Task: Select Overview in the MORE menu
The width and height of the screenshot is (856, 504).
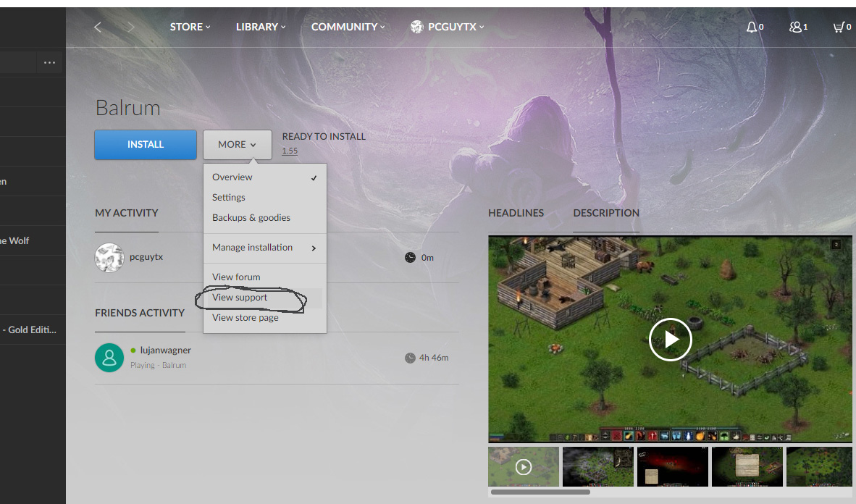Action: click(265, 177)
